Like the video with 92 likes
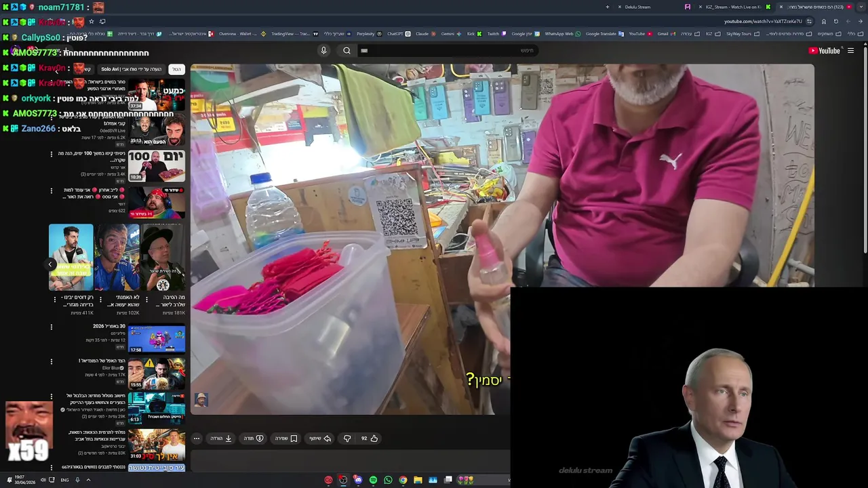868x488 pixels. (369, 439)
